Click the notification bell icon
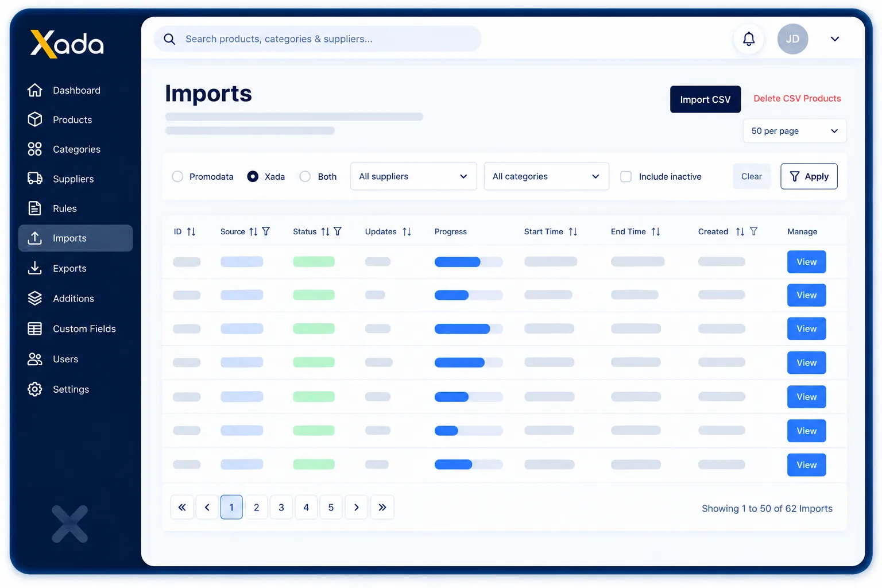Viewport: 882px width, 588px height. pyautogui.click(x=749, y=39)
